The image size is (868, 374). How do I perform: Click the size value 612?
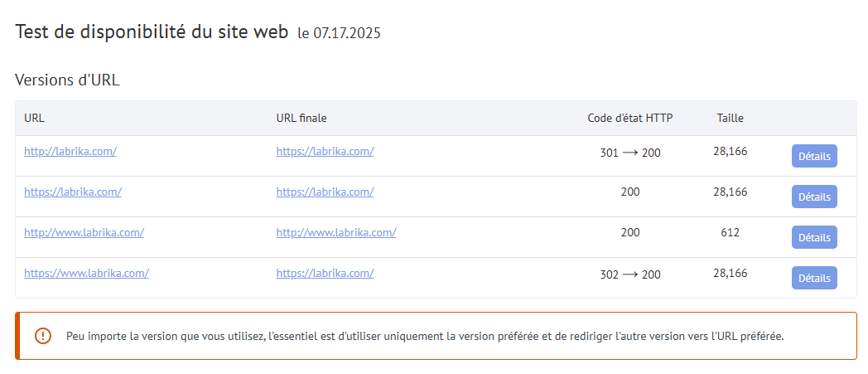pos(731,233)
